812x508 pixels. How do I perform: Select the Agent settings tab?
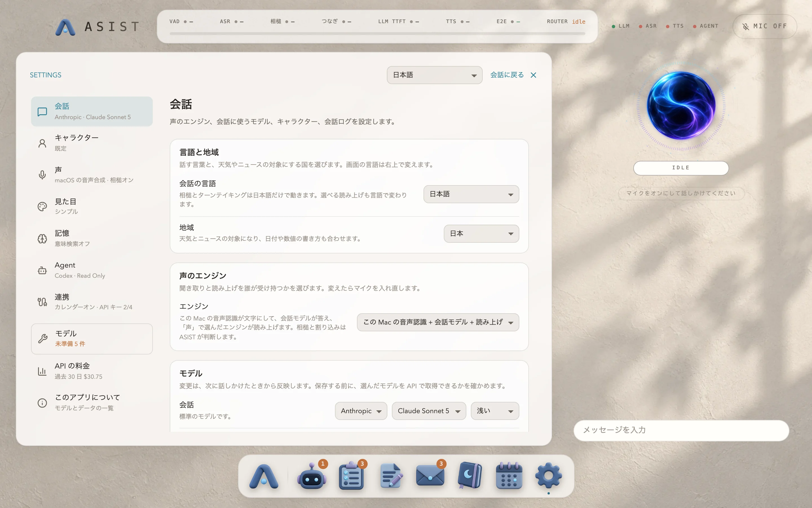click(92, 270)
